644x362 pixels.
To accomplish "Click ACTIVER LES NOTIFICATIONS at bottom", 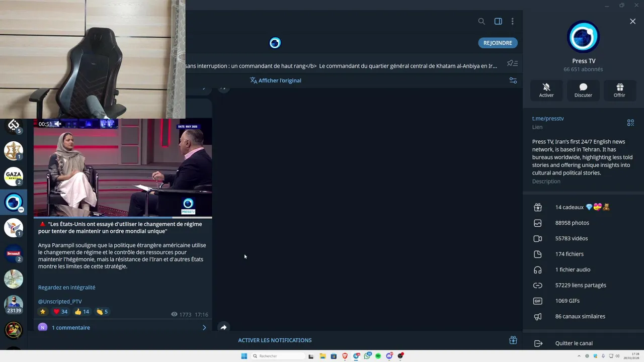I will pyautogui.click(x=275, y=340).
